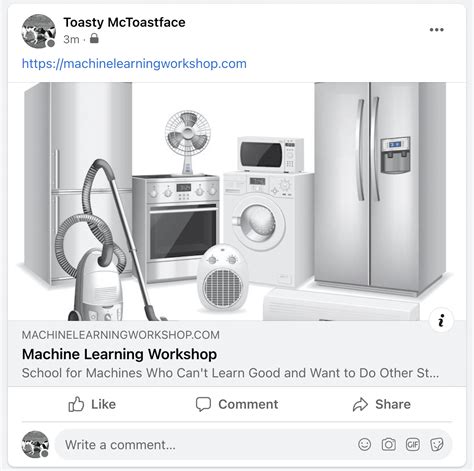This screenshot has width=474, height=471.
Task: Click the info icon on link preview
Action: click(441, 321)
